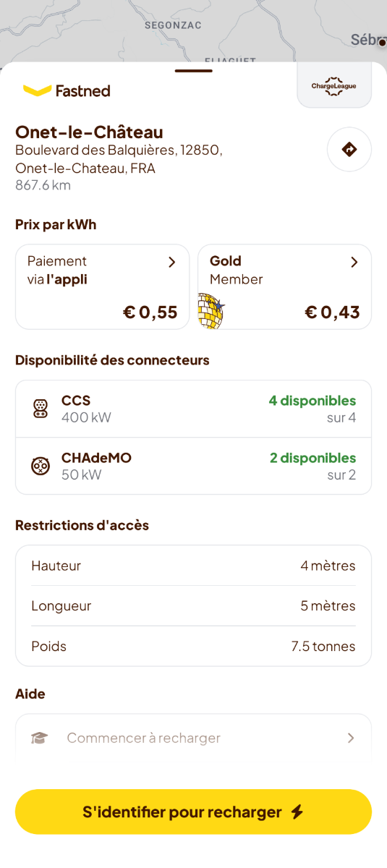Tap the graduation cap help icon
This screenshot has height=868, width=387.
(39, 738)
